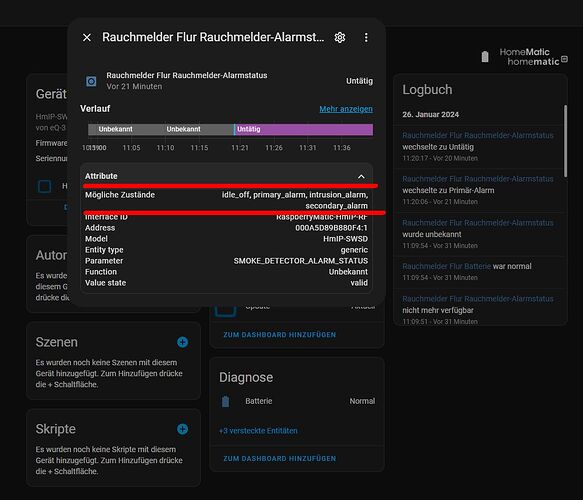Viewport: 583px width, 500px height.
Task: Show the 3 versteckte Entitäten
Action: tap(258, 431)
